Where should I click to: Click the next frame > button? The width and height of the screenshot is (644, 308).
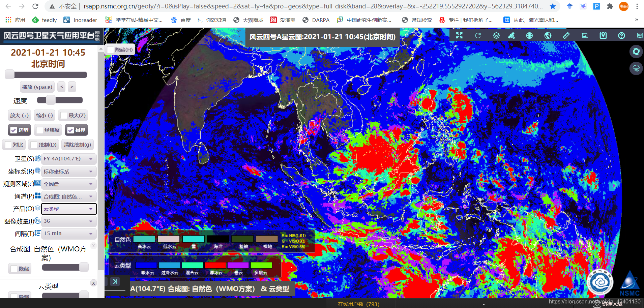[72, 87]
